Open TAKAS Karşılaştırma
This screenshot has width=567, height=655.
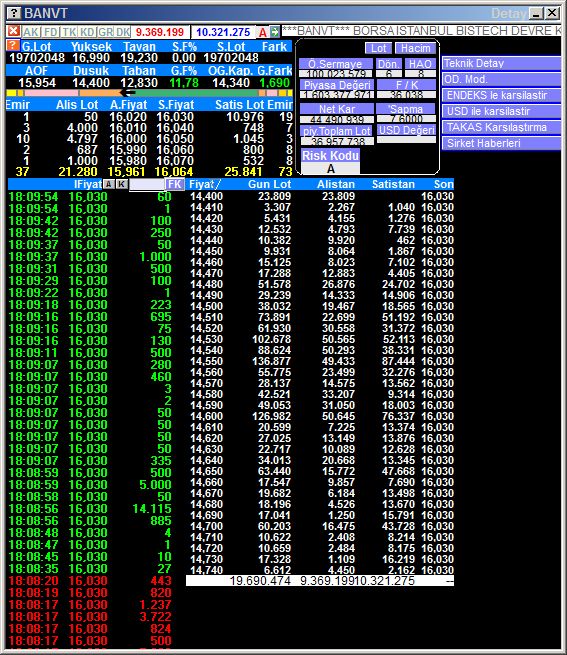[x=501, y=127]
